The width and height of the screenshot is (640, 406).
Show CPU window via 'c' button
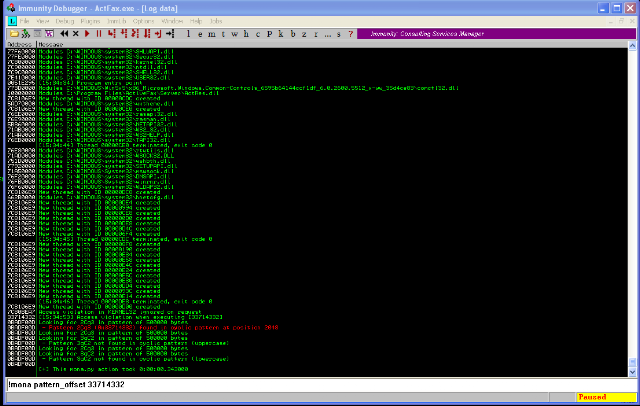(258, 34)
